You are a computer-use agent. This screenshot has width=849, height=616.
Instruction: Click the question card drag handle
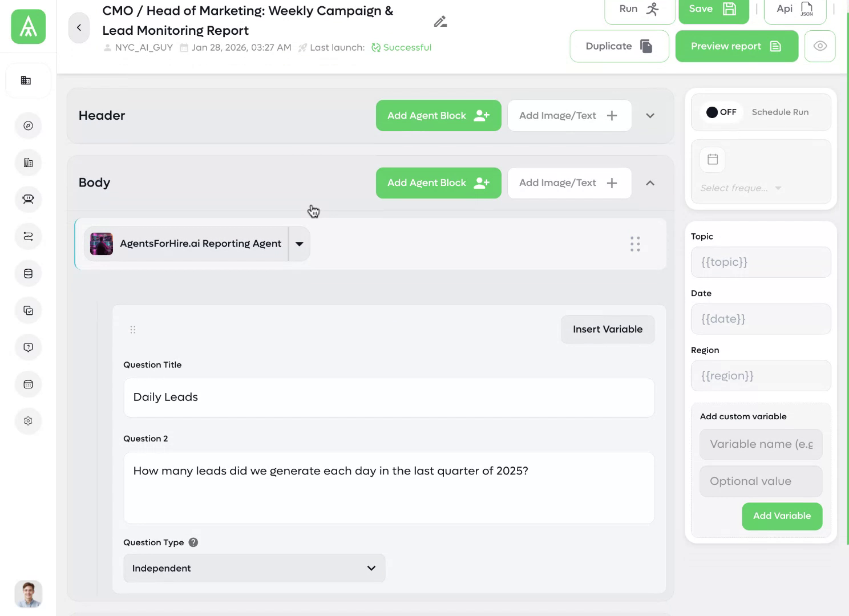click(132, 330)
